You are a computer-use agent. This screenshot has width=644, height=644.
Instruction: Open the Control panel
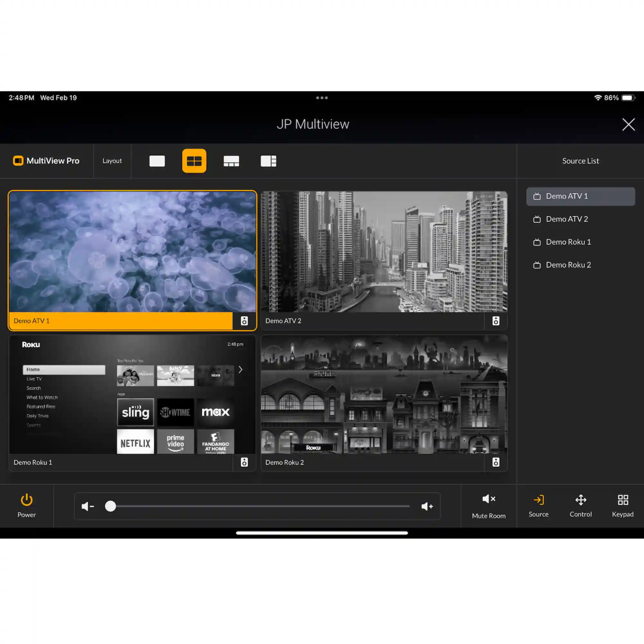580,505
